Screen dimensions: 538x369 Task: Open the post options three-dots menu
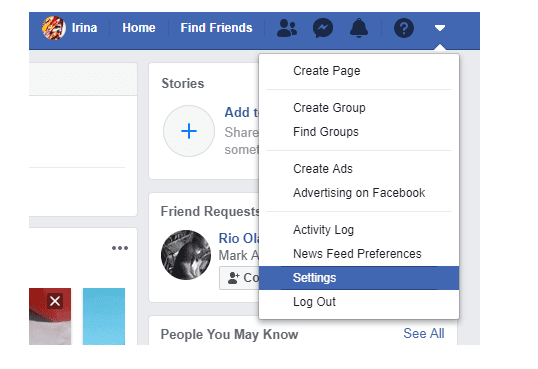pyautogui.click(x=120, y=248)
